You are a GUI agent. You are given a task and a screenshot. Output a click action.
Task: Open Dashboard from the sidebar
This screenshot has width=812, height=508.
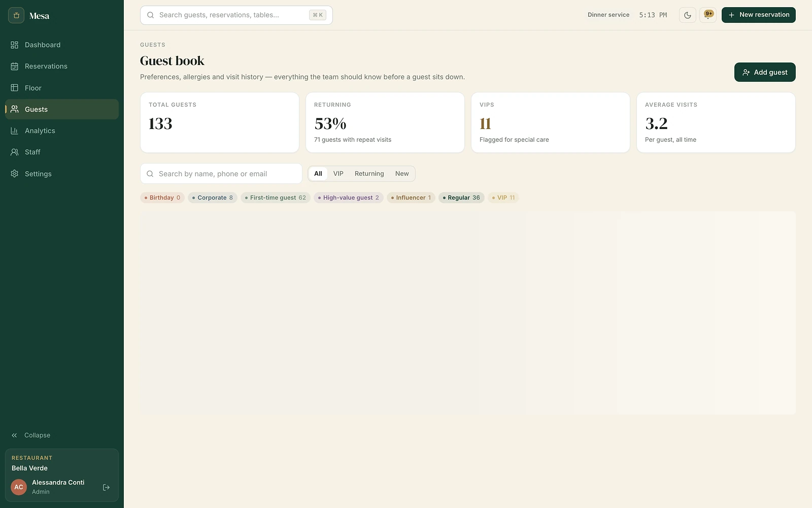(x=62, y=45)
